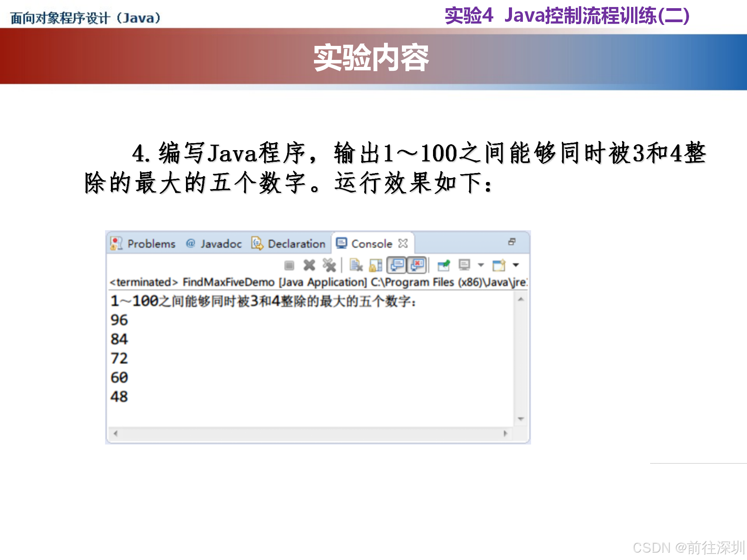This screenshot has height=560, width=747.
Task: Click Remove Launch gray X icon
Action: point(309,265)
